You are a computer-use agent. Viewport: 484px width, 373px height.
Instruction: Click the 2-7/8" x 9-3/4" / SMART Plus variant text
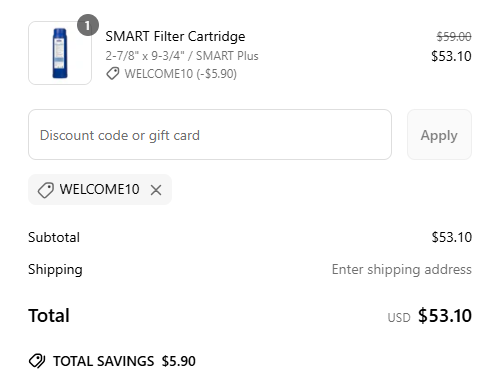pos(182,56)
